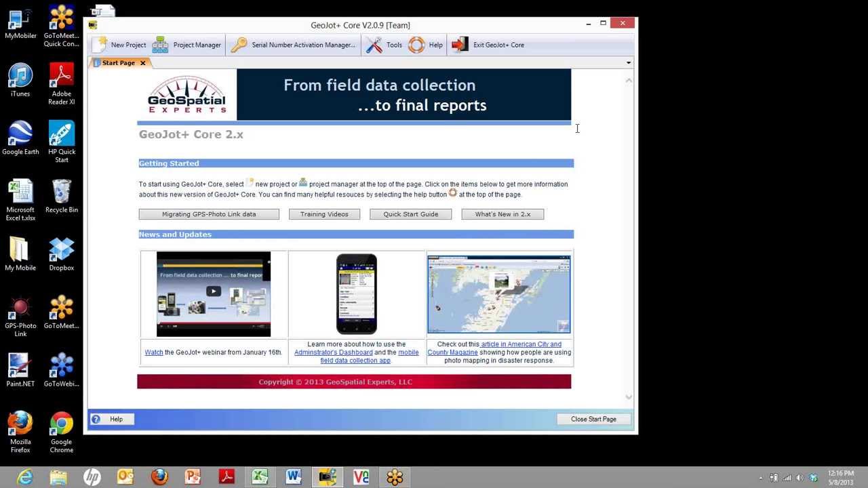Click the page scrollbar down arrow

coord(629,397)
